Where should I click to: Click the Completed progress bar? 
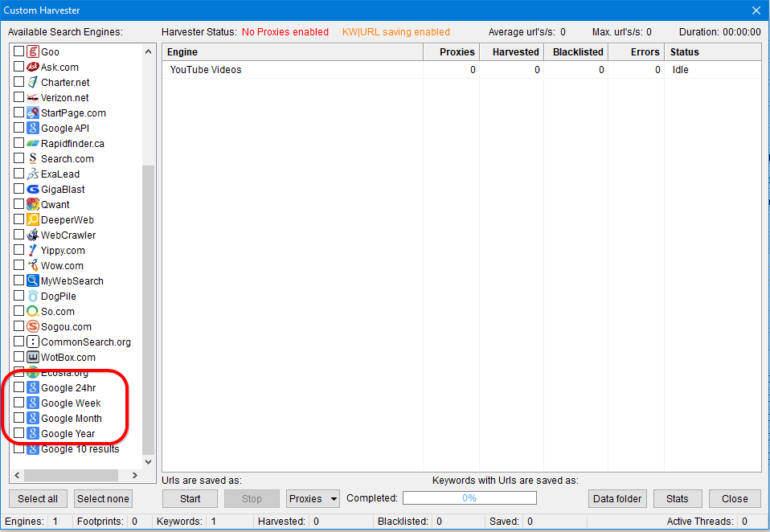[469, 498]
